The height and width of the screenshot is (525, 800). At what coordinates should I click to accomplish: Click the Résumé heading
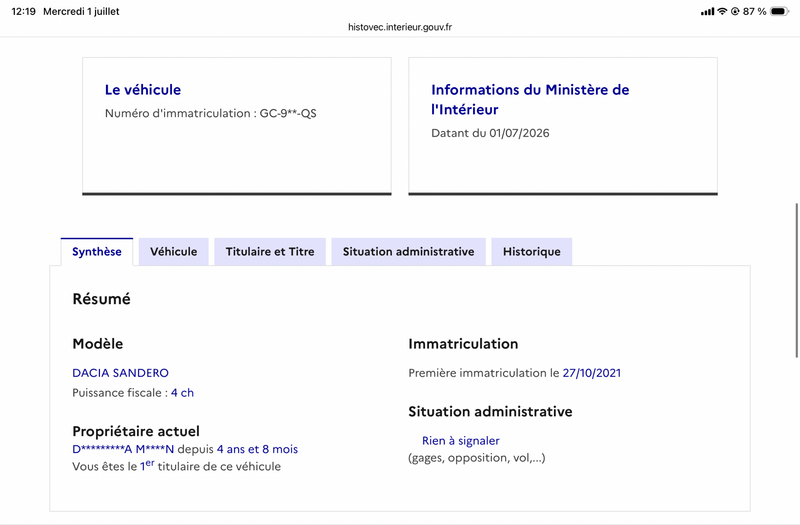click(102, 299)
